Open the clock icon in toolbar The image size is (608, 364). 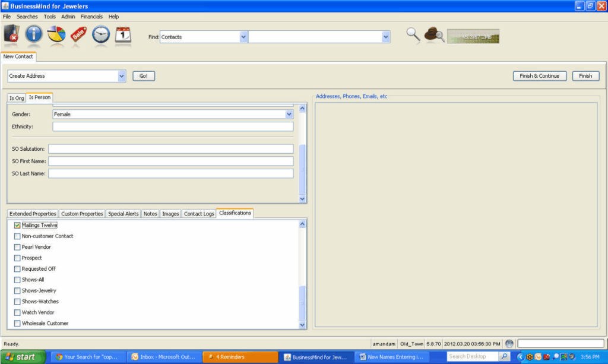pyautogui.click(x=101, y=34)
